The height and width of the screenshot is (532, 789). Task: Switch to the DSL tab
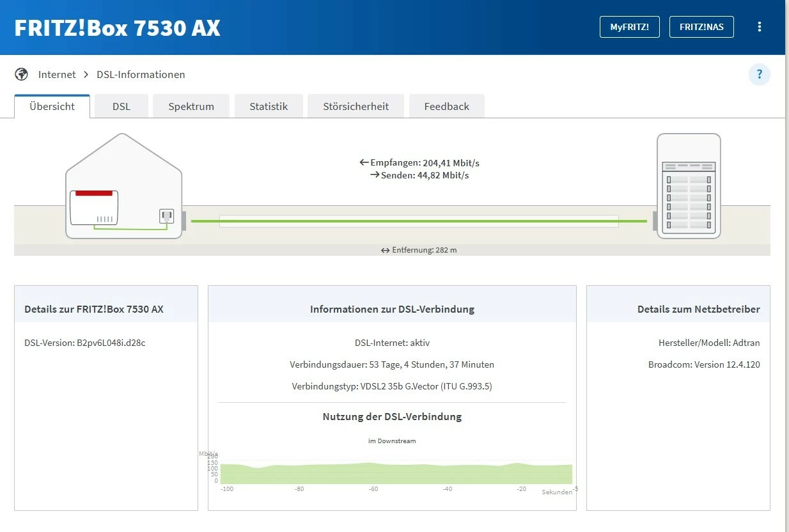point(121,106)
